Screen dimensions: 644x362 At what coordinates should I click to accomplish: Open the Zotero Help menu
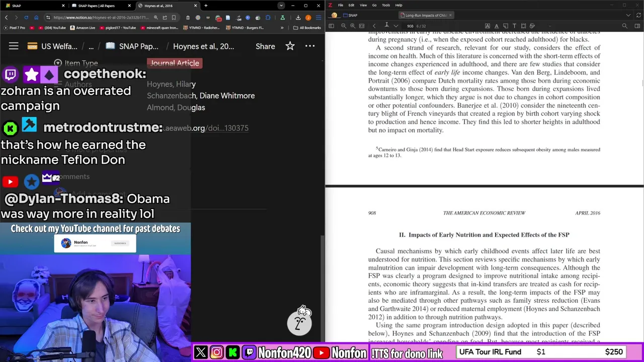[x=398, y=5]
